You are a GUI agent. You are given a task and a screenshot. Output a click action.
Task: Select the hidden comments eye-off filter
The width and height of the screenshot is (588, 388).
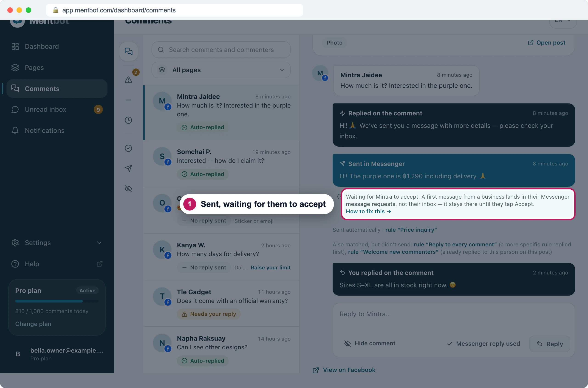tap(128, 189)
